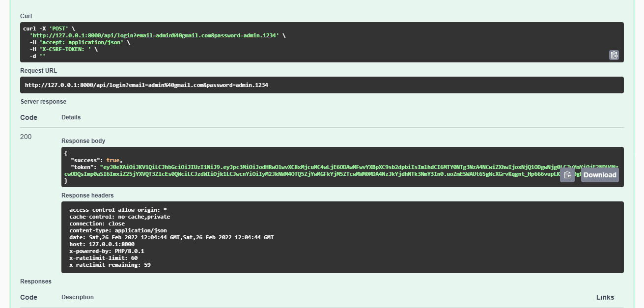Image resolution: width=644 pixels, height=308 pixels.
Task: Click the Server response heading
Action: tap(42, 102)
